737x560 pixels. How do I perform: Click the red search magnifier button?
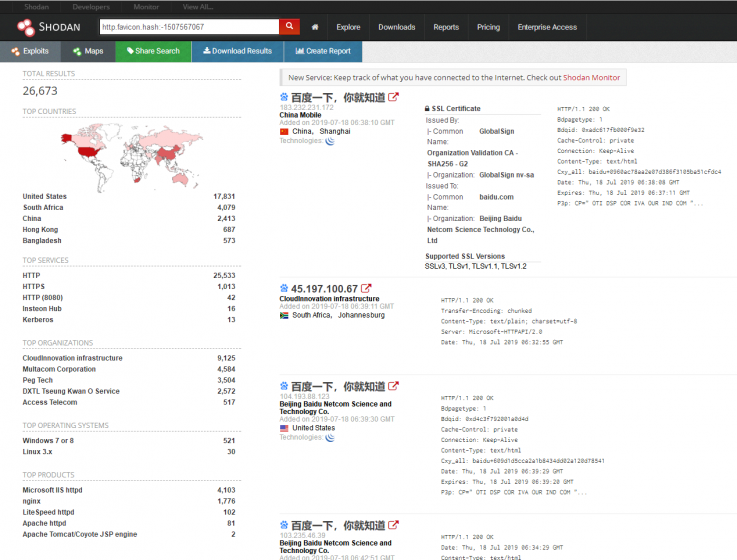click(290, 26)
